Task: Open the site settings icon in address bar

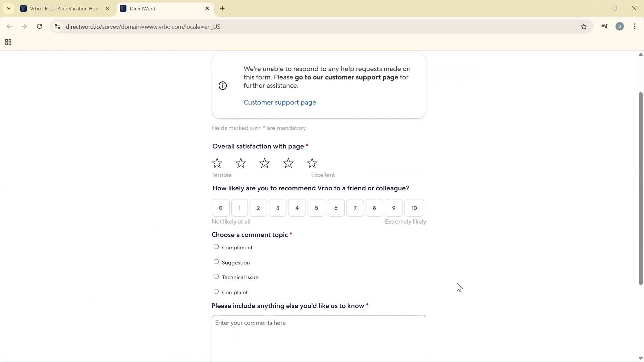Action: click(57, 27)
